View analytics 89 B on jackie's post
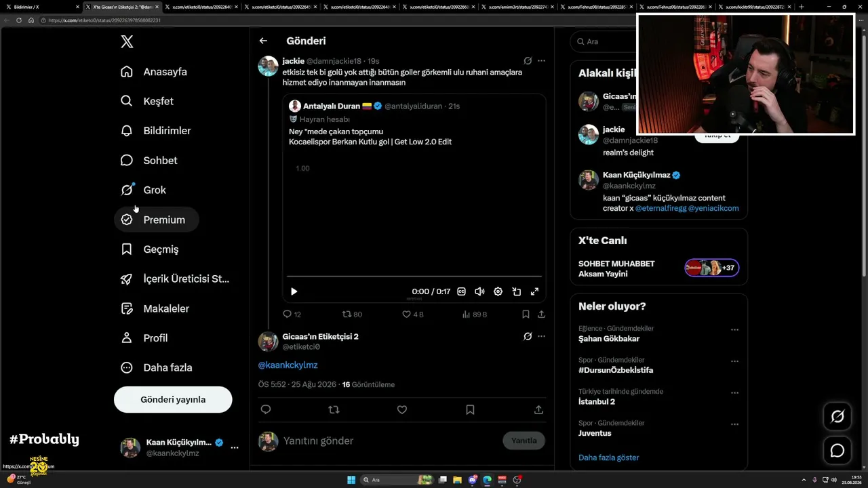This screenshot has height=488, width=868. coord(474,314)
